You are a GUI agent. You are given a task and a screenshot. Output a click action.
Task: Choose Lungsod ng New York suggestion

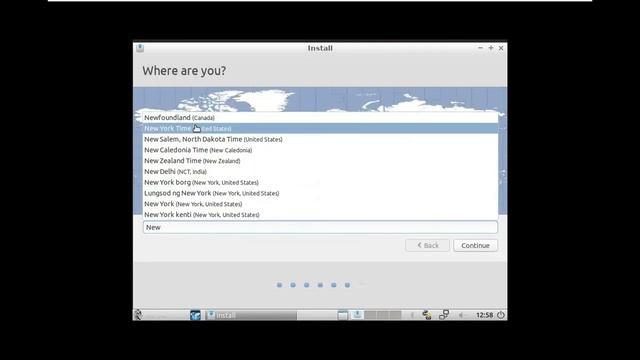(320, 193)
